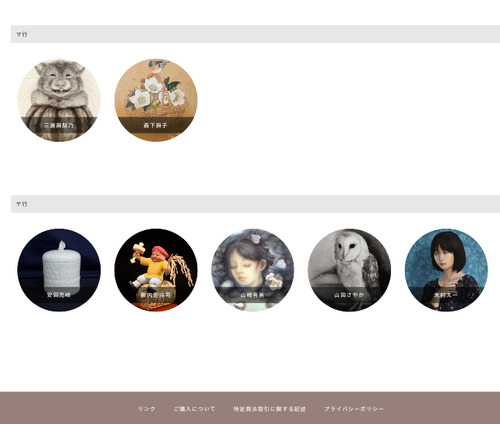Open the プライバシーポリシー footer link
This screenshot has height=424, width=500.
(x=354, y=409)
